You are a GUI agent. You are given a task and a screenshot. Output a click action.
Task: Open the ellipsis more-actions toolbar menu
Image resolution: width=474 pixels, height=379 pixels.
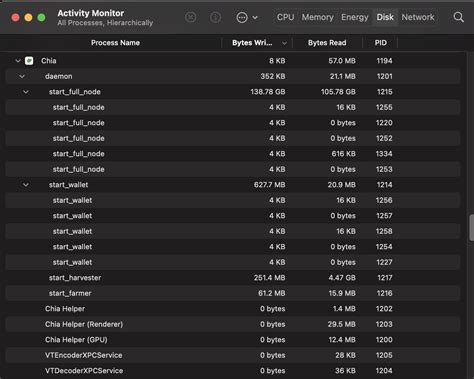242,17
